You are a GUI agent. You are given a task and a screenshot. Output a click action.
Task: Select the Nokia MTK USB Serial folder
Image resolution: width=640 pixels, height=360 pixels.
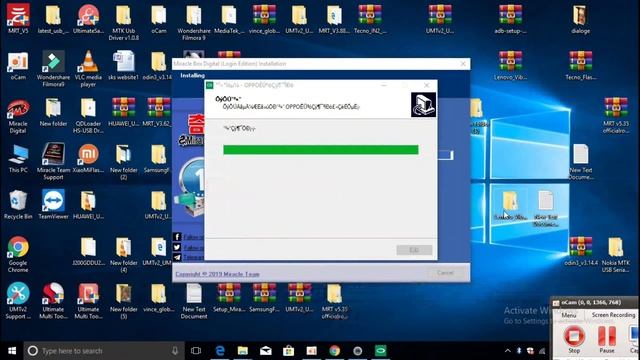coord(616,255)
